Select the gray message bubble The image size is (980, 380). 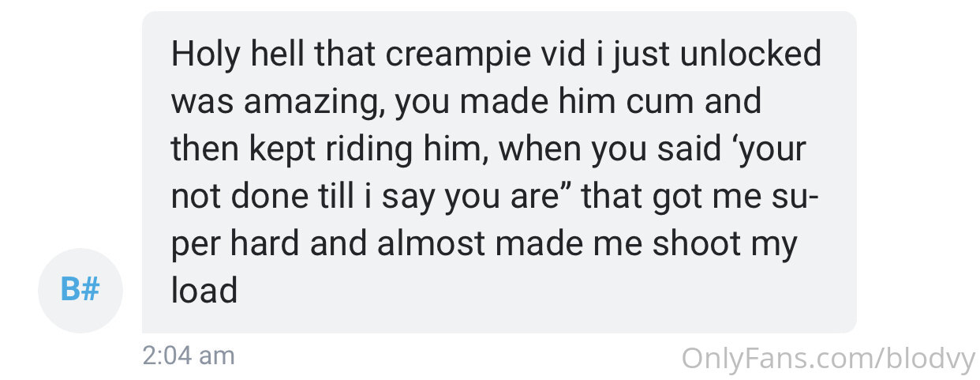tap(499, 171)
